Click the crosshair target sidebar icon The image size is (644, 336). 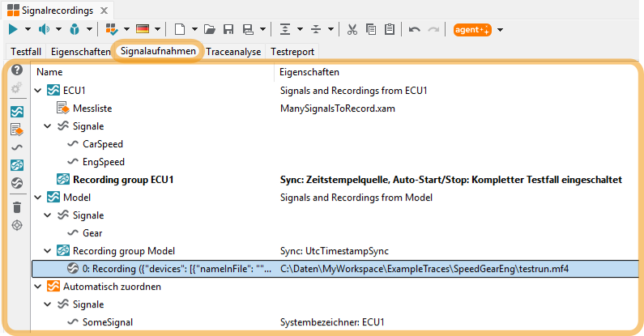(x=17, y=225)
